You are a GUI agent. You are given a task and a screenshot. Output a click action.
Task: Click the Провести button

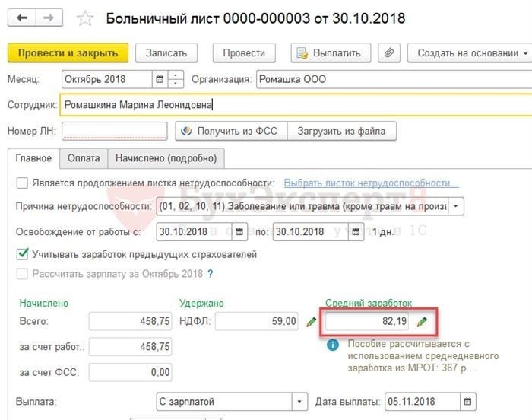(244, 52)
